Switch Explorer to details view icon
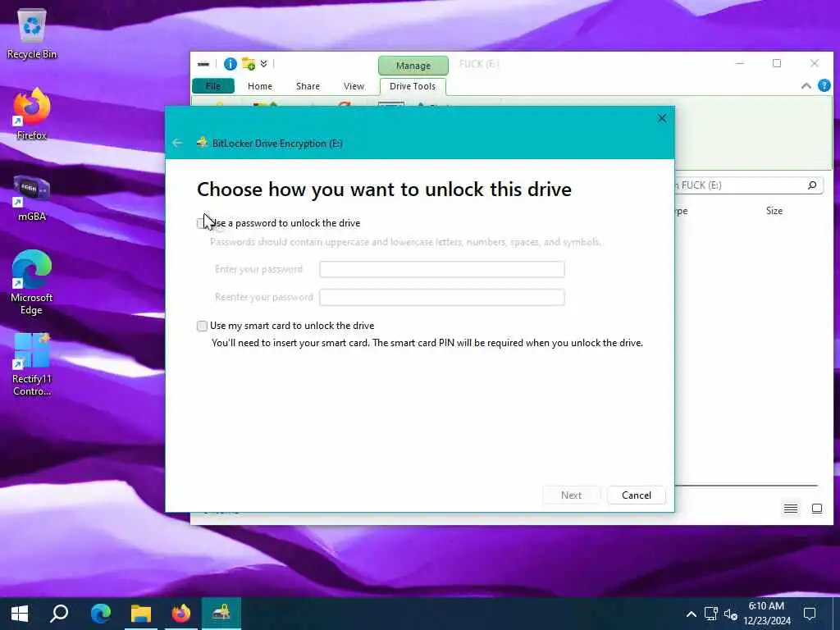Viewport: 840px width, 630px height. pos(791,509)
